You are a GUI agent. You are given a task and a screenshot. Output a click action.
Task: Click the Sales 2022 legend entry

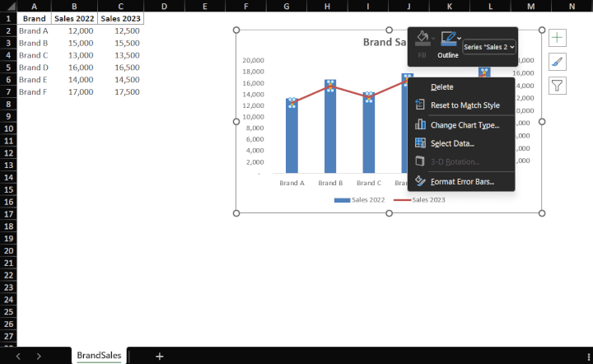coord(362,199)
